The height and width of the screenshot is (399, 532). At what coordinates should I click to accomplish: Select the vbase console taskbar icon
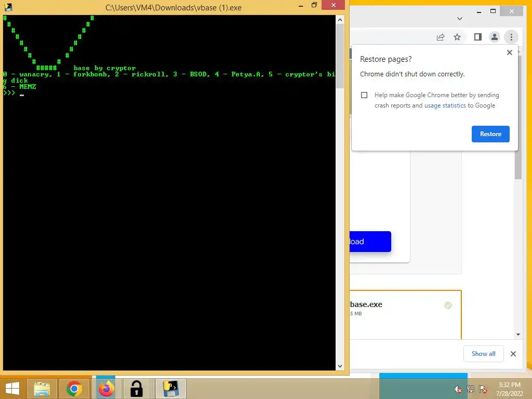[x=170, y=389]
